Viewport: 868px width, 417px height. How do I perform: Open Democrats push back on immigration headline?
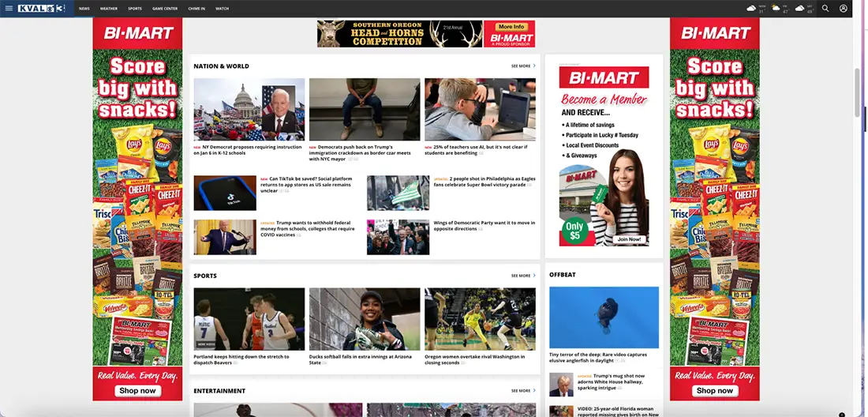click(x=360, y=153)
